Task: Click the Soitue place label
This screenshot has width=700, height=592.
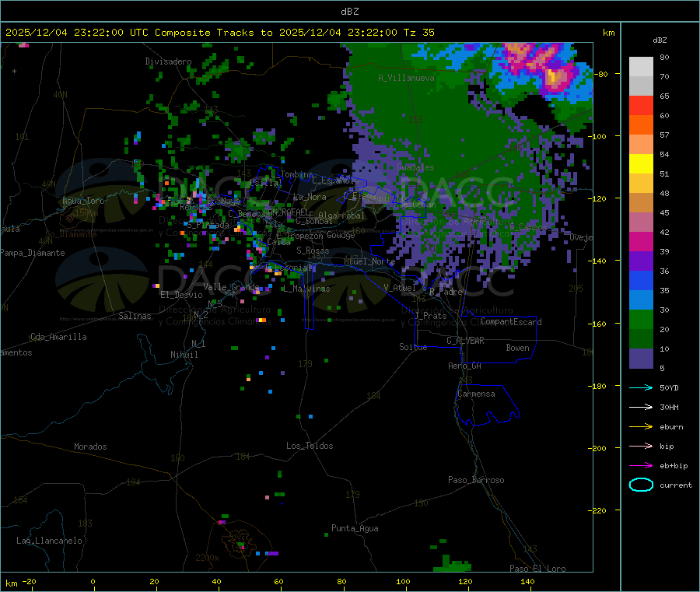Action: coord(413,347)
